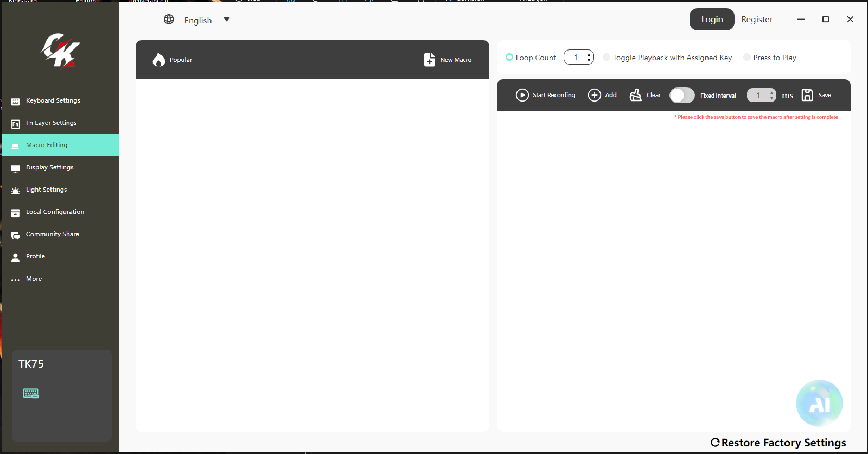Open the More sidebar menu
Image resolution: width=868 pixels, height=454 pixels.
click(34, 279)
